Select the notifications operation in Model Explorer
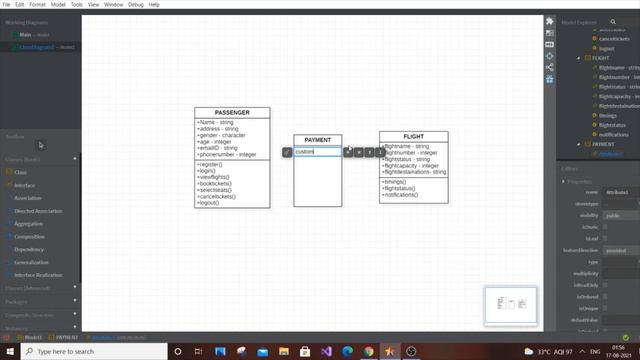640x360 pixels. pos(613,135)
